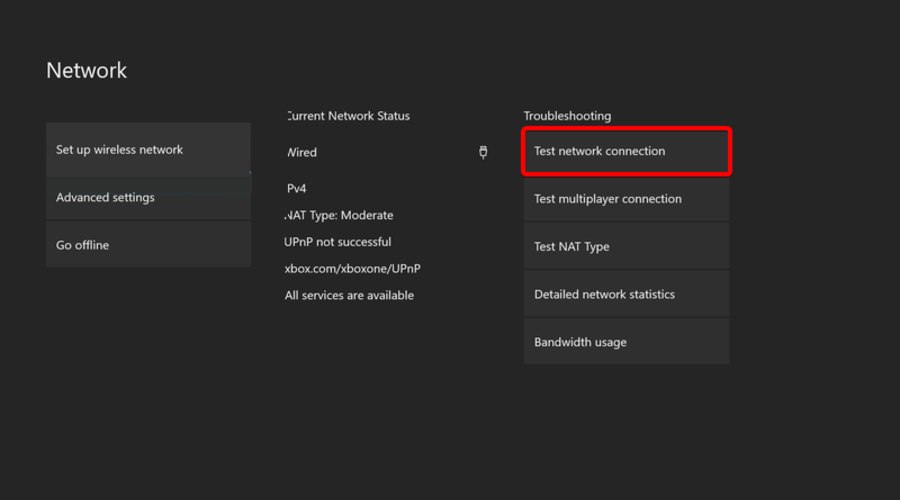Screen dimensions: 900x500
Task: Click the xbox.com/xboxone/UPnP link text
Action: tap(352, 269)
